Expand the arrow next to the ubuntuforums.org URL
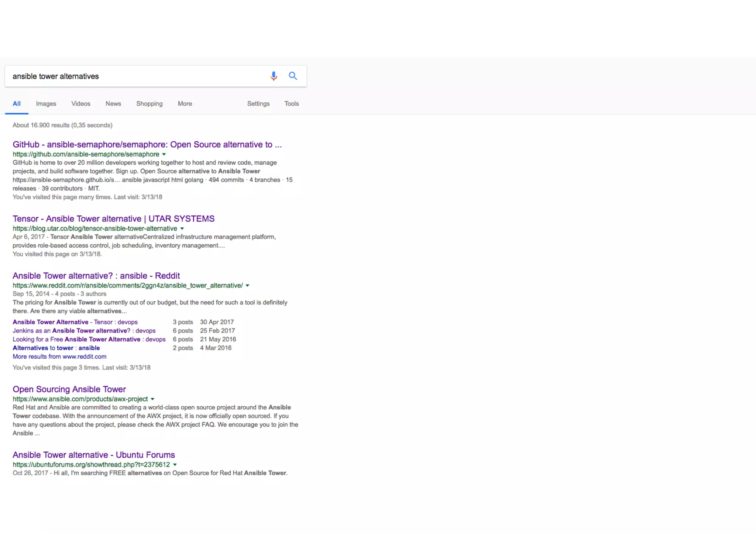This screenshot has height=534, width=756. 175,465
